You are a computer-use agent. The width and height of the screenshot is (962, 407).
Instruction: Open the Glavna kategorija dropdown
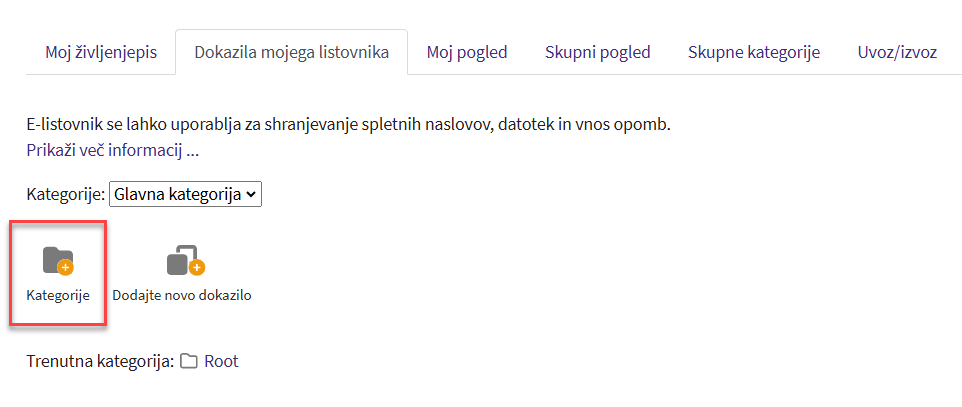tap(184, 194)
